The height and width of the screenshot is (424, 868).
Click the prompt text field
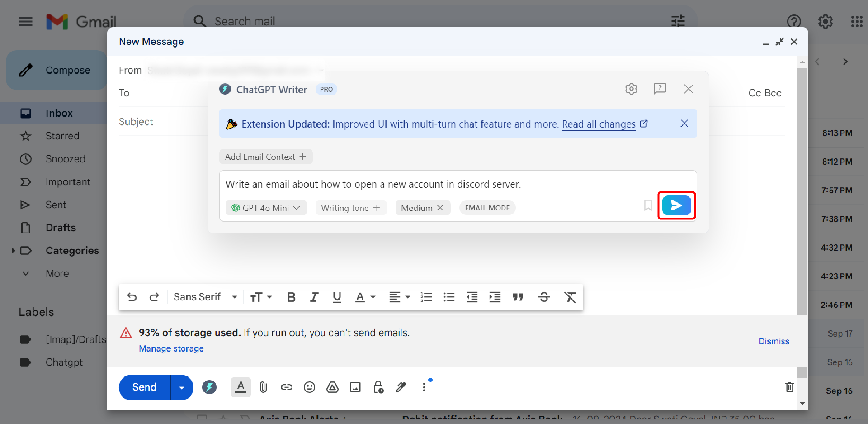click(458, 184)
